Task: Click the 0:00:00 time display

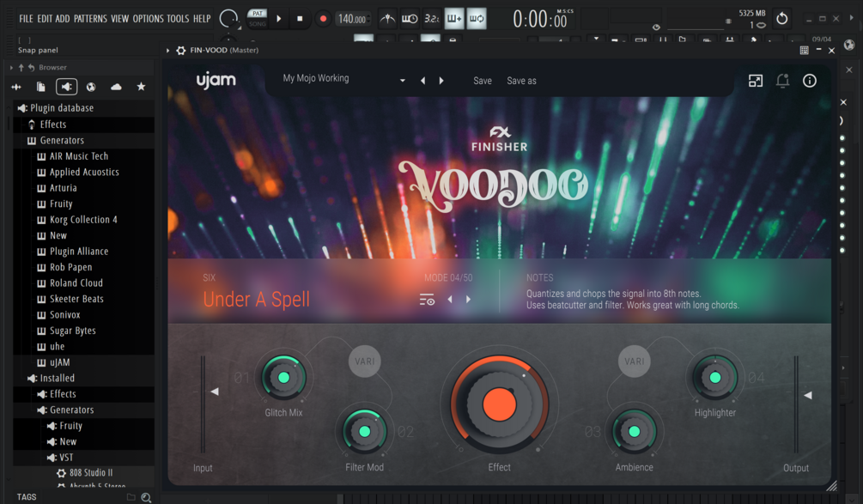Action: 540,20
